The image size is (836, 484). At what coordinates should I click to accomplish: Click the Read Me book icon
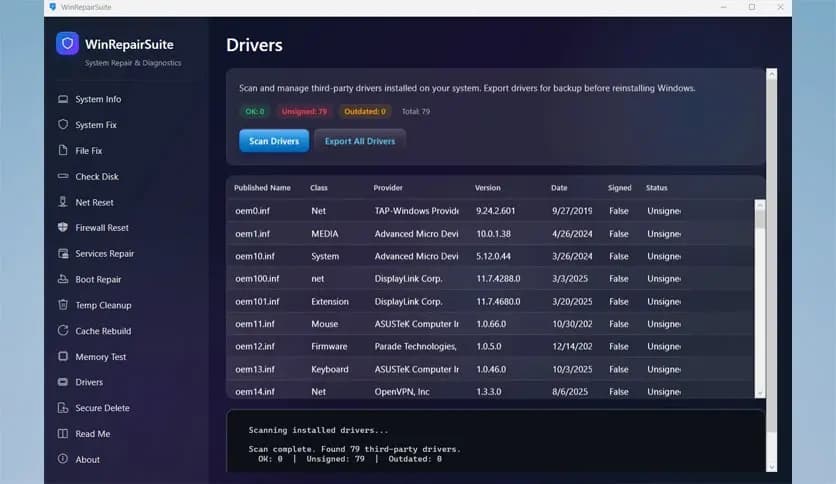(63, 433)
